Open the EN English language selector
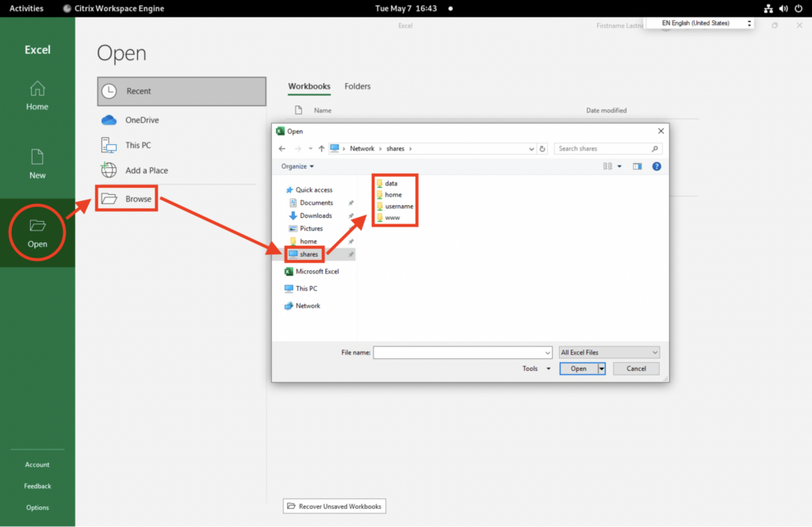 click(699, 23)
